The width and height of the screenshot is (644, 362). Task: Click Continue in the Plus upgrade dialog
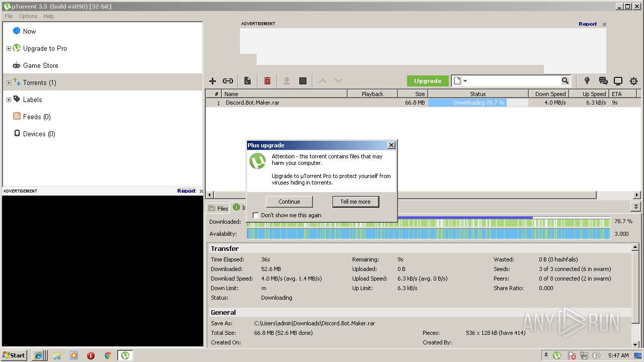[289, 202]
